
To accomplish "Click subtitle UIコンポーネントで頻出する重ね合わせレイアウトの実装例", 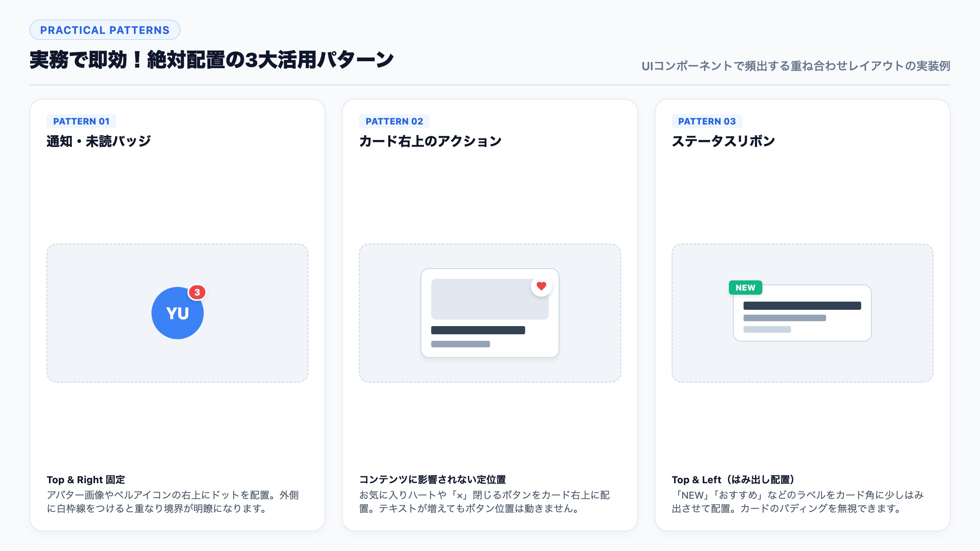I will point(796,66).
